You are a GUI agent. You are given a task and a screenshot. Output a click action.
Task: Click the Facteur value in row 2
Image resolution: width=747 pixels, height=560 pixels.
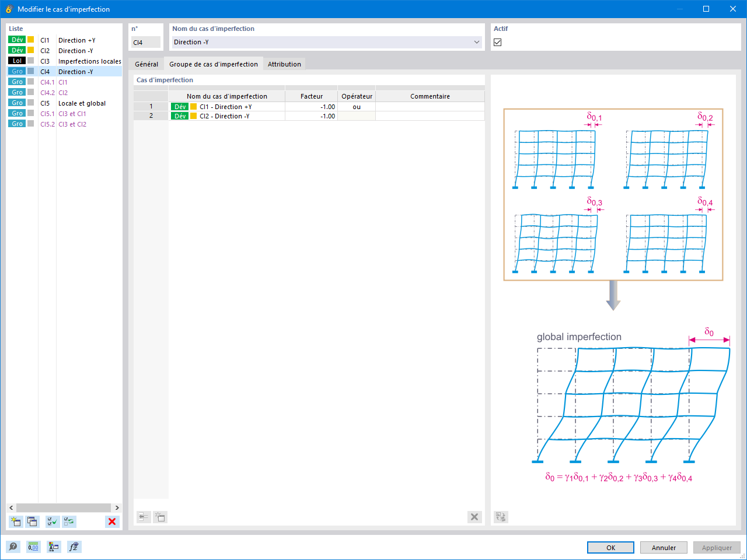pos(312,116)
